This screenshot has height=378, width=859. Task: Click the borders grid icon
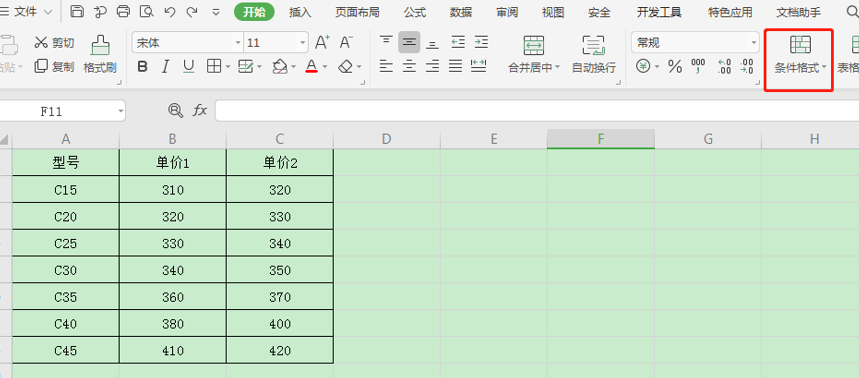point(214,67)
